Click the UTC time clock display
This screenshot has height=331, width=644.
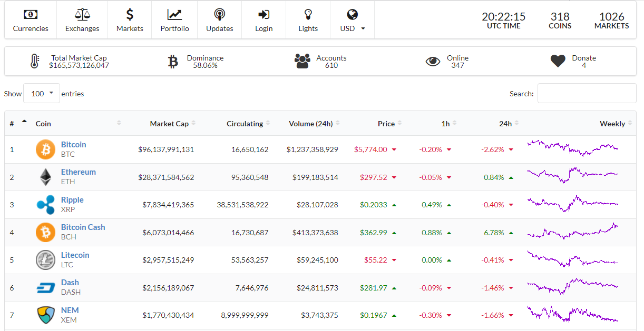coord(504,21)
